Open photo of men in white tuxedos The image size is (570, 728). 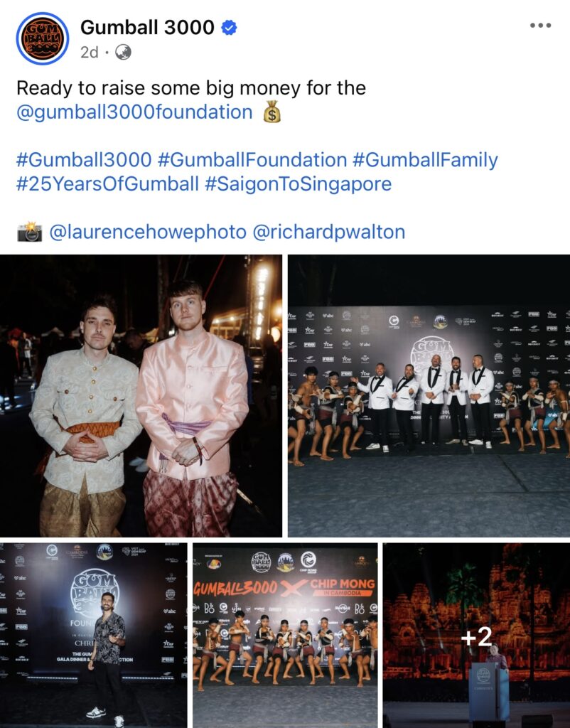coord(429,396)
